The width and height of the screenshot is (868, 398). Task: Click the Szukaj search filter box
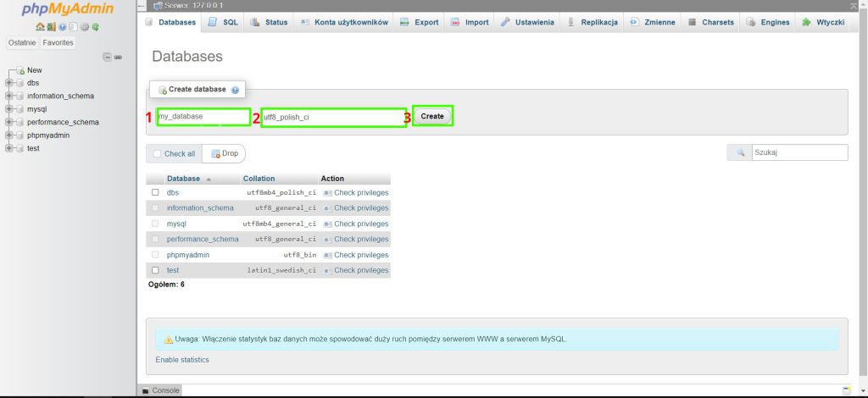coord(798,152)
